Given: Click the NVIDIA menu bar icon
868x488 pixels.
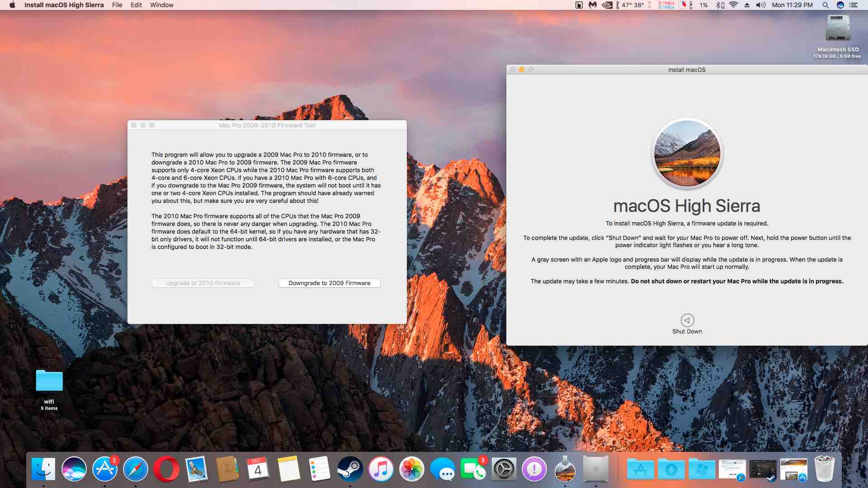Looking at the screenshot, I should (x=608, y=5).
